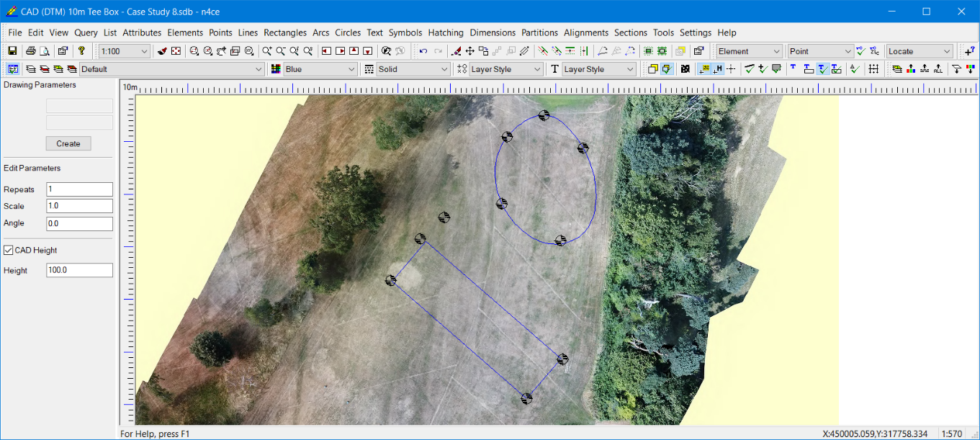Click the Save disk icon

pyautogui.click(x=12, y=51)
